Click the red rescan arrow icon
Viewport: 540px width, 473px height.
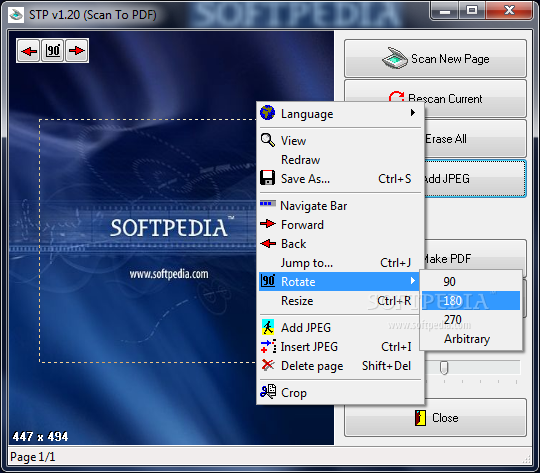pyautogui.click(x=396, y=97)
